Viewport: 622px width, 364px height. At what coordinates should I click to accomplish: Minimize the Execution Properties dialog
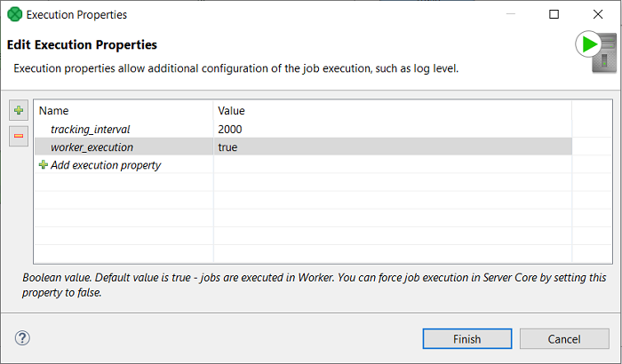511,14
